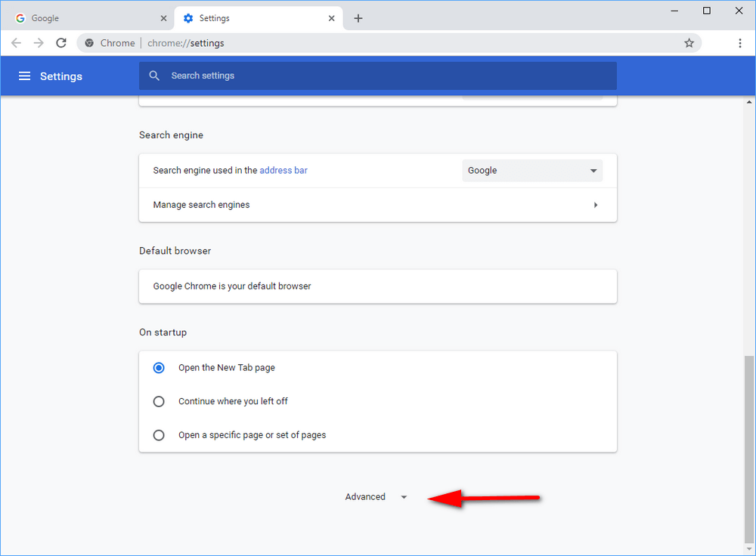The image size is (756, 556).
Task: Open the Google search engine dropdown
Action: [x=532, y=171]
